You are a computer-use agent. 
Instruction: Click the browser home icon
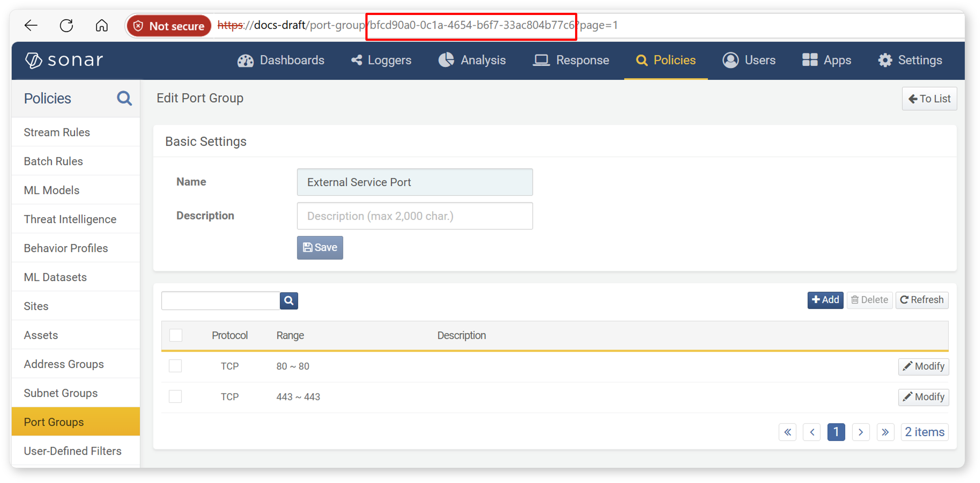coord(102,25)
